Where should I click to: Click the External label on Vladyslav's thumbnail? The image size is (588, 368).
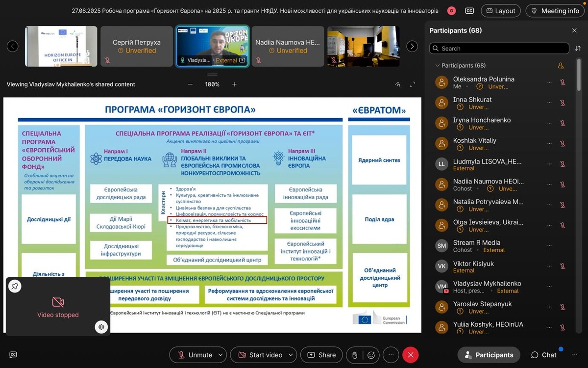click(x=226, y=60)
